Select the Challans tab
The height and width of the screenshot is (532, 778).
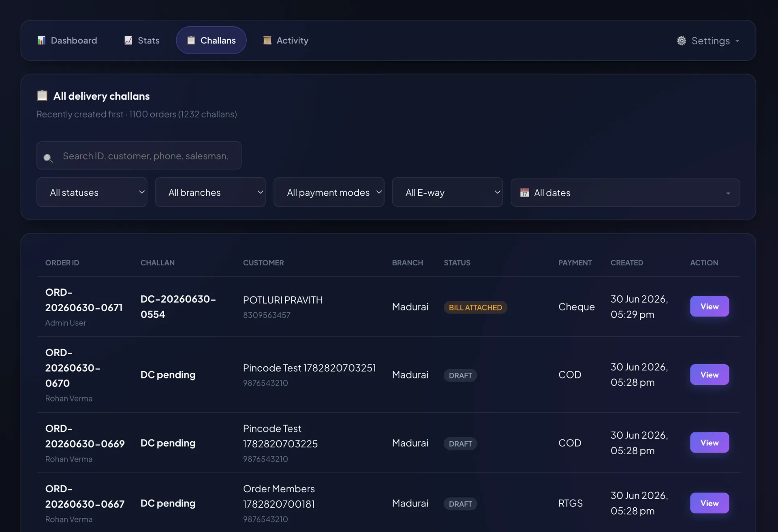211,40
